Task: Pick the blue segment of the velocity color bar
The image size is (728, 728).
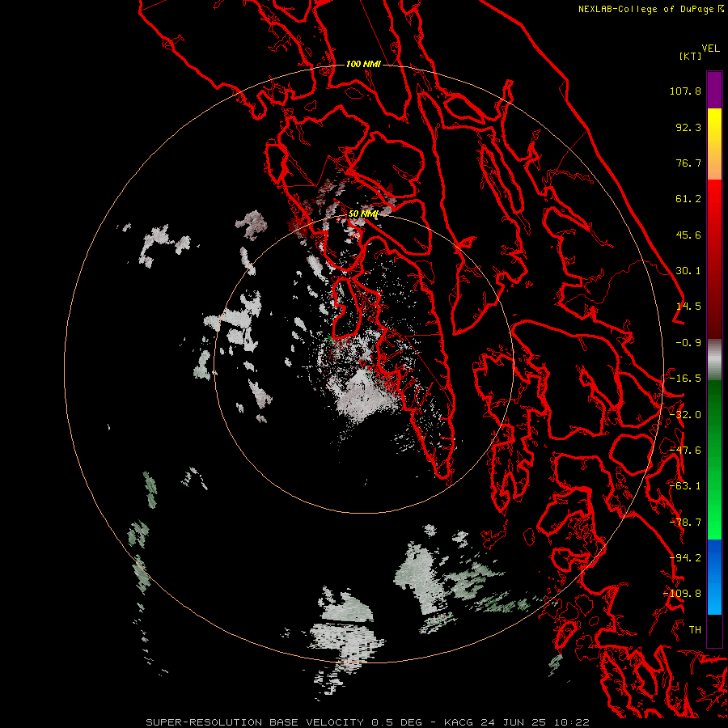Action: click(714, 577)
